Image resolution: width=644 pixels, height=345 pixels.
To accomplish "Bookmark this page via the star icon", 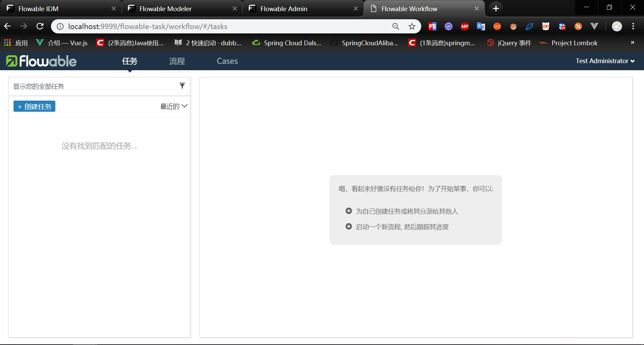I will (412, 26).
